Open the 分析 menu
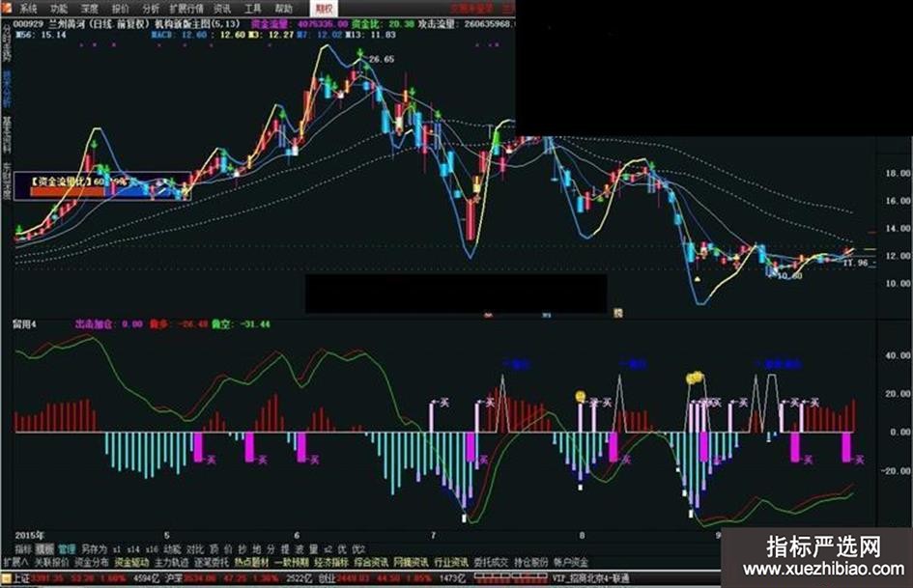913x588 pixels. (151, 8)
